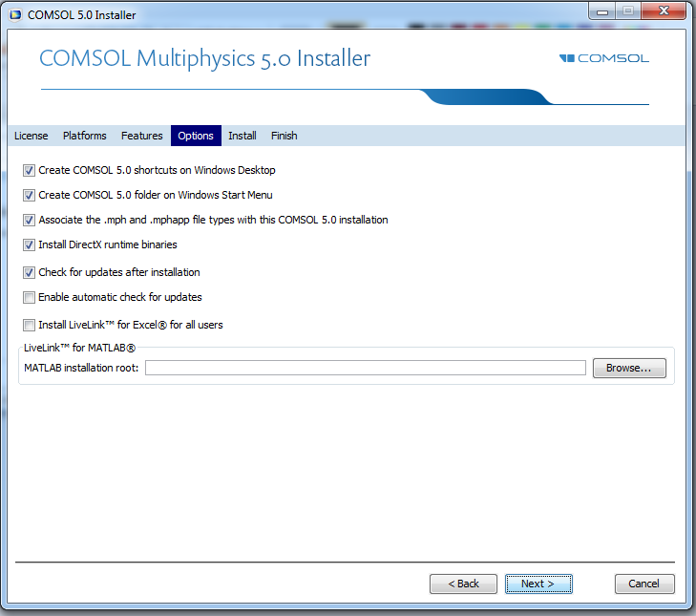Open the Install tab
696x616 pixels.
(x=243, y=136)
